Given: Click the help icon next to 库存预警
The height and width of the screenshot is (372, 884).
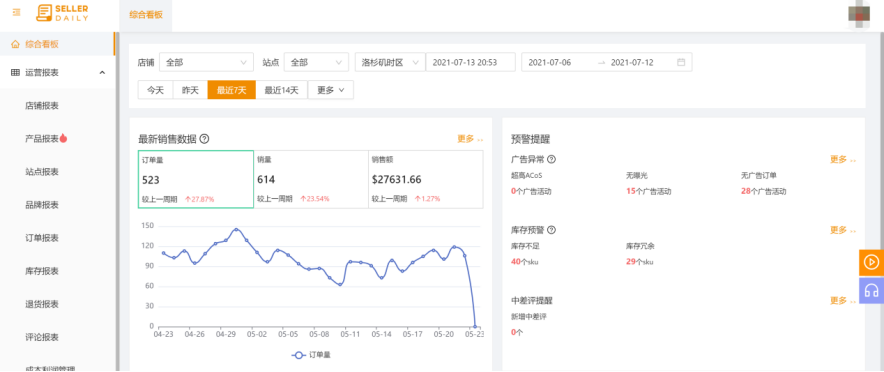Looking at the screenshot, I should point(551,230).
